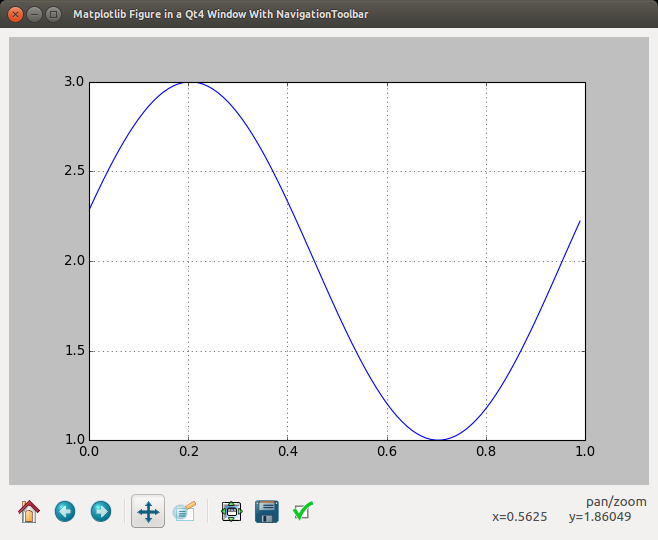Image resolution: width=658 pixels, height=540 pixels.
Task: Click the 0.6 x-axis tick label
Action: pyautogui.click(x=387, y=451)
